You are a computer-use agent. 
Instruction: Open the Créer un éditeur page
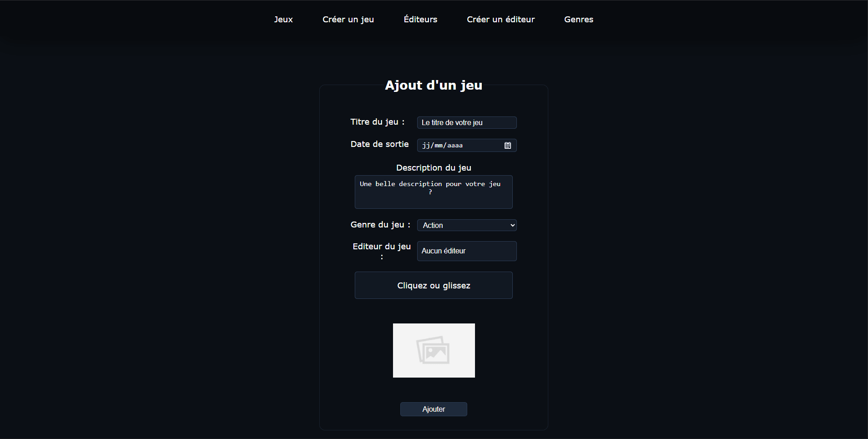(x=500, y=20)
